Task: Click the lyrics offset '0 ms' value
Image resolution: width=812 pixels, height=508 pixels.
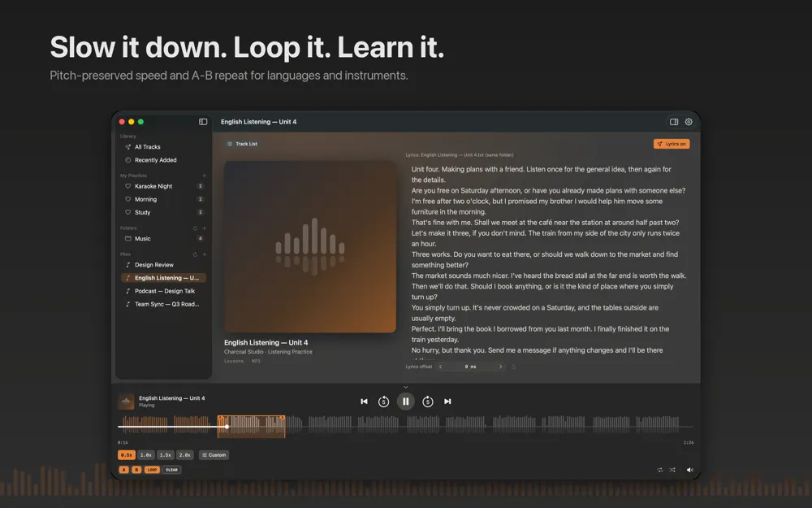Action: pos(470,367)
